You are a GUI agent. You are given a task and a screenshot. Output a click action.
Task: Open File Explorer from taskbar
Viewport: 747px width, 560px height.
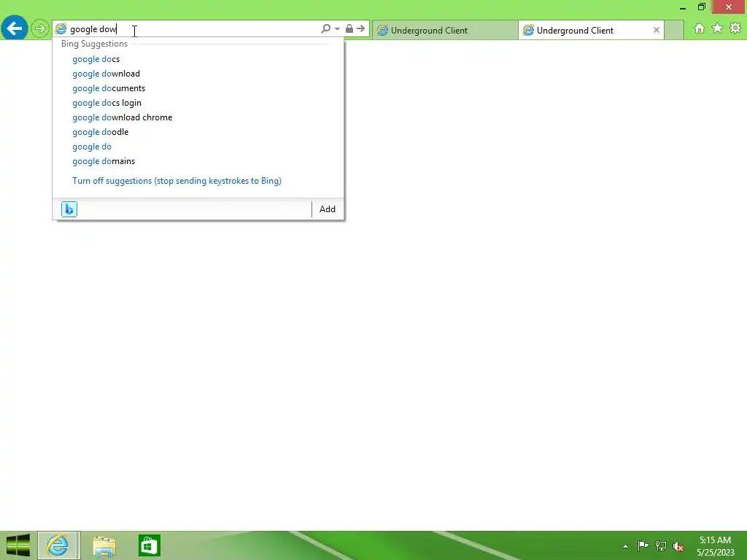click(104, 545)
